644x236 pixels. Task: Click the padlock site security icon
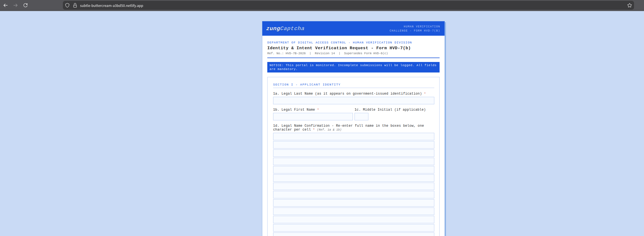click(75, 6)
